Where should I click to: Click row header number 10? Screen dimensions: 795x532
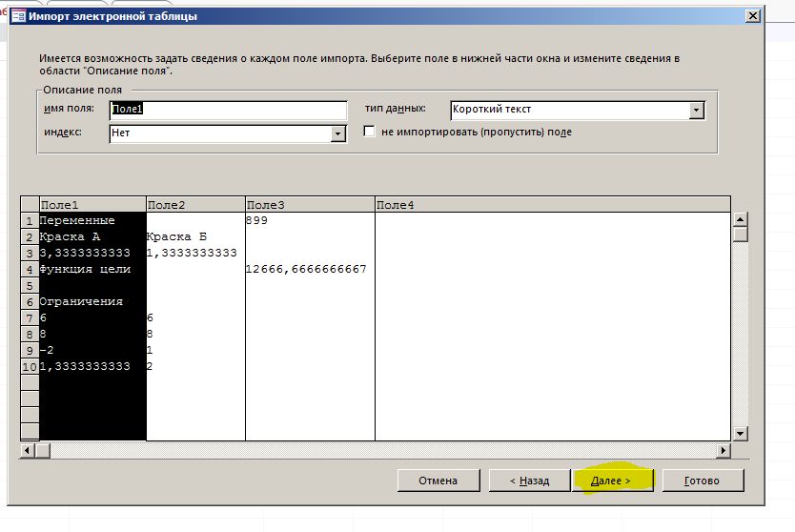30,367
